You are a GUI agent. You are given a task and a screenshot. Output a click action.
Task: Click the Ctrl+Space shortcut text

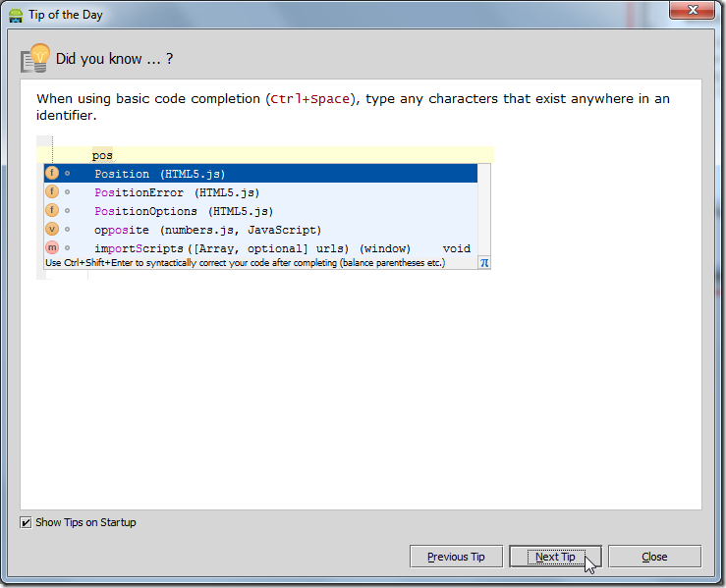click(309, 99)
